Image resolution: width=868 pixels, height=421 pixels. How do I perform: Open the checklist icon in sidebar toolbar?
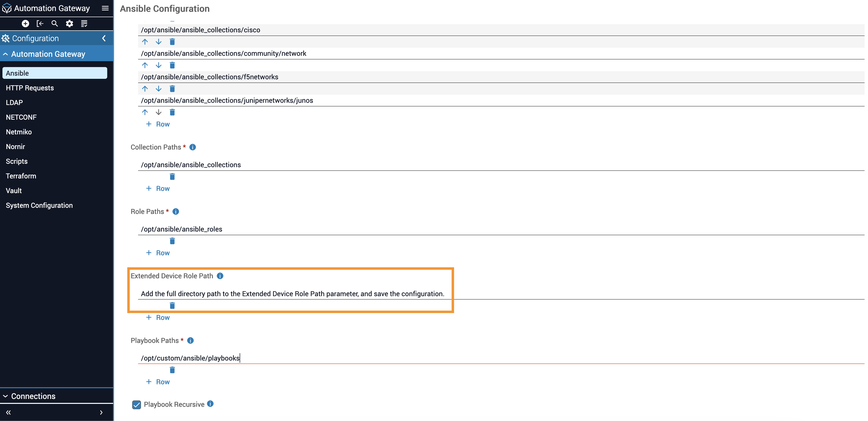[x=84, y=23]
